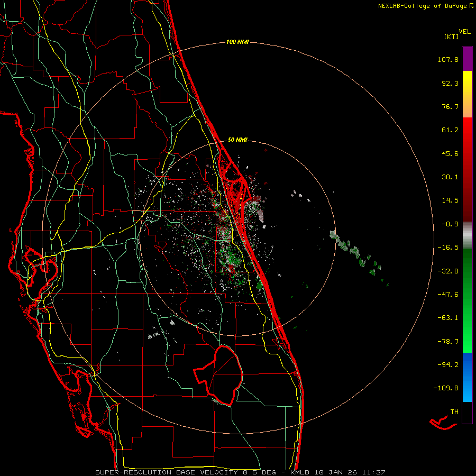Click the 76.7 velocity scale value
The width and height of the screenshot is (476, 476).
pos(450,106)
